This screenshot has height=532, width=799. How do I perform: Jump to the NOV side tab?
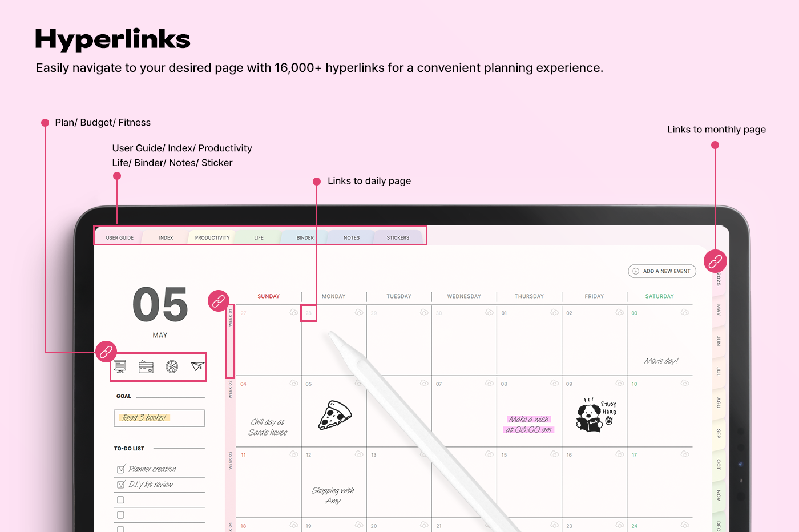(x=719, y=495)
